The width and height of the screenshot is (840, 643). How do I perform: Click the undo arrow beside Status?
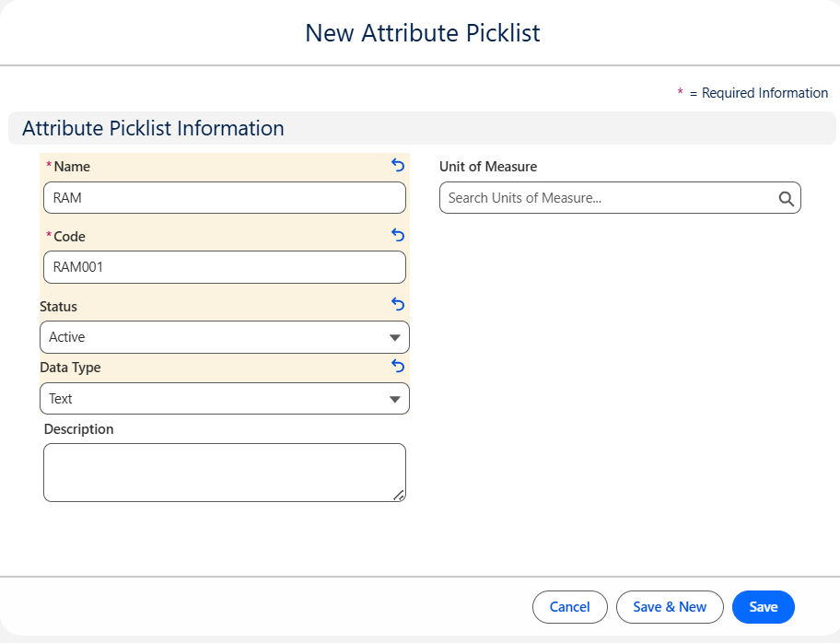tap(398, 304)
